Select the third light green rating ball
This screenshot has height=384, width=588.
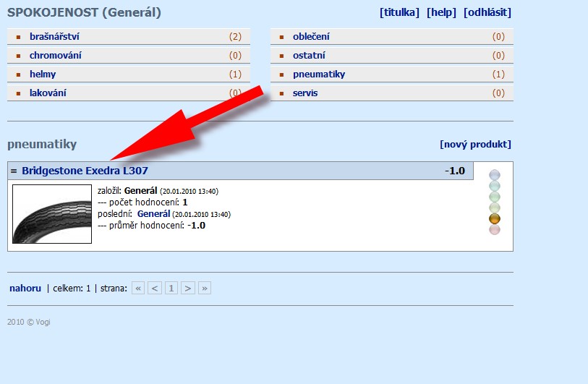point(495,197)
